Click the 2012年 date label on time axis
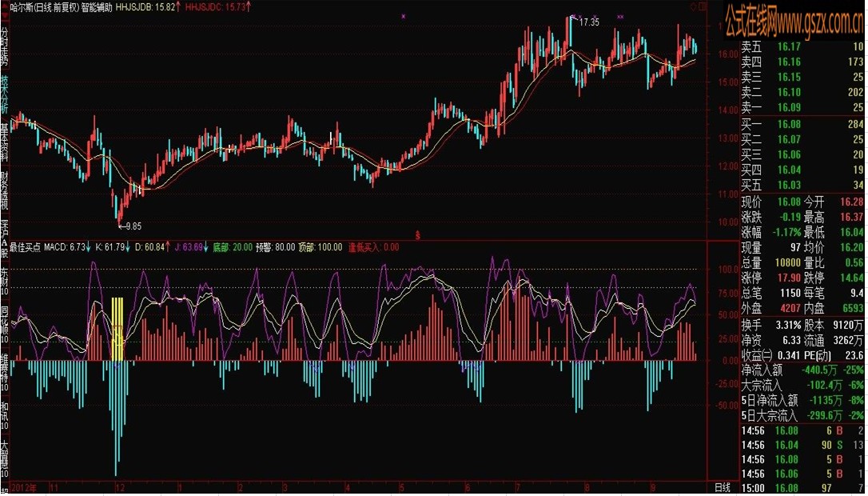Viewport: 868px width, 496px height. coord(25,488)
